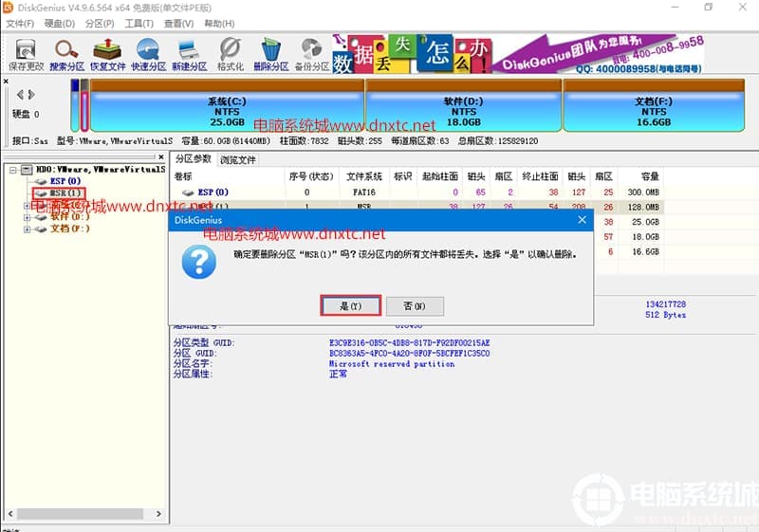
Task: Go to previous disk with left arrow
Action: pyautogui.click(x=20, y=95)
